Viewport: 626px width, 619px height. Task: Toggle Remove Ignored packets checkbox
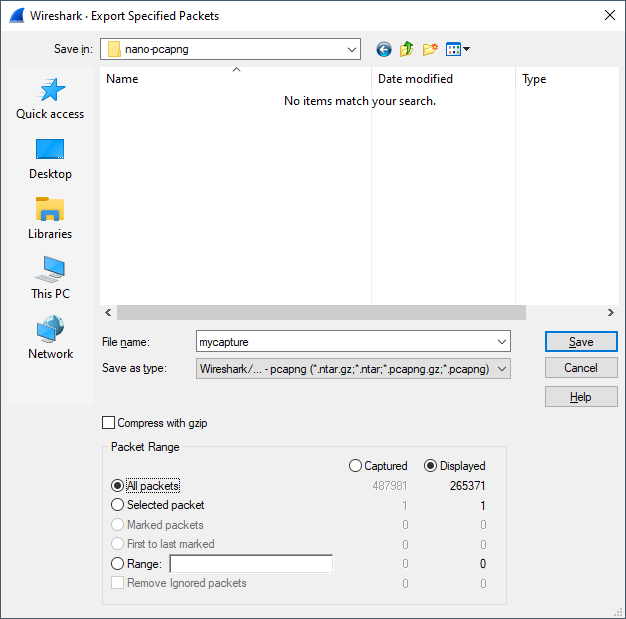117,583
